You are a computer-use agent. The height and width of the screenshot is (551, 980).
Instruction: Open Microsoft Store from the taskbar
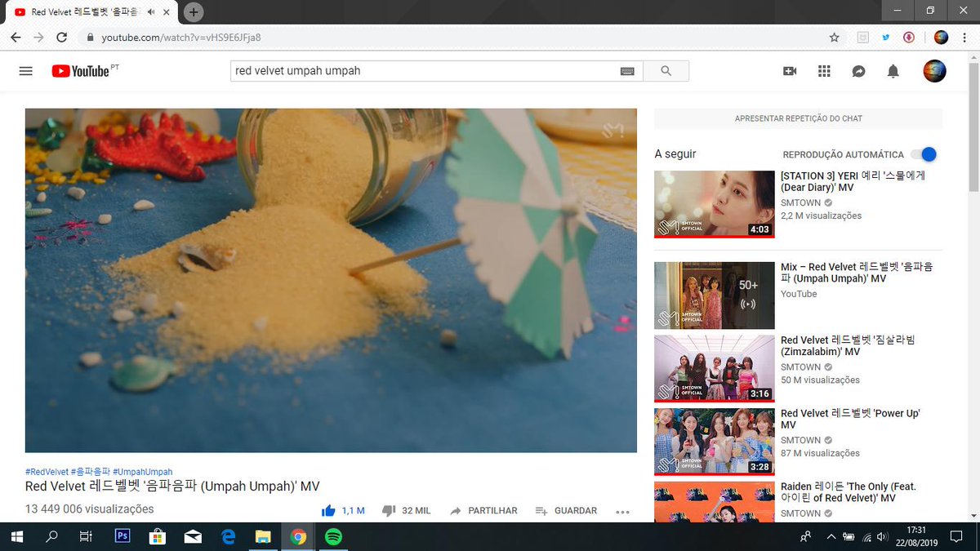click(x=158, y=536)
